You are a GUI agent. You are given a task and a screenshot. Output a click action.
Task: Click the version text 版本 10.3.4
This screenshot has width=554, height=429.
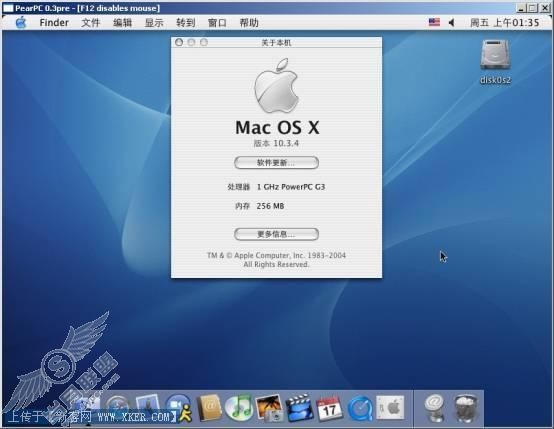[x=276, y=143]
